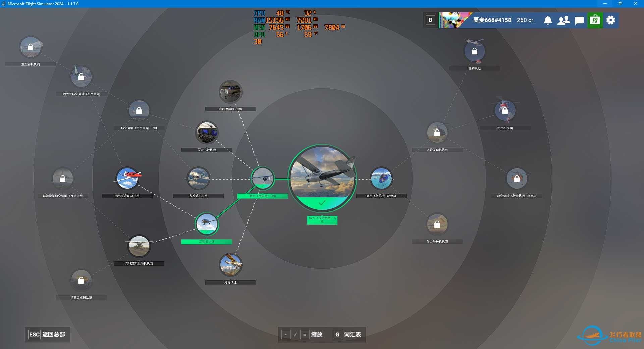Image resolution: width=644 pixels, height=349 pixels.
Task: Click the 动力举升机执照 label
Action: [x=437, y=242]
